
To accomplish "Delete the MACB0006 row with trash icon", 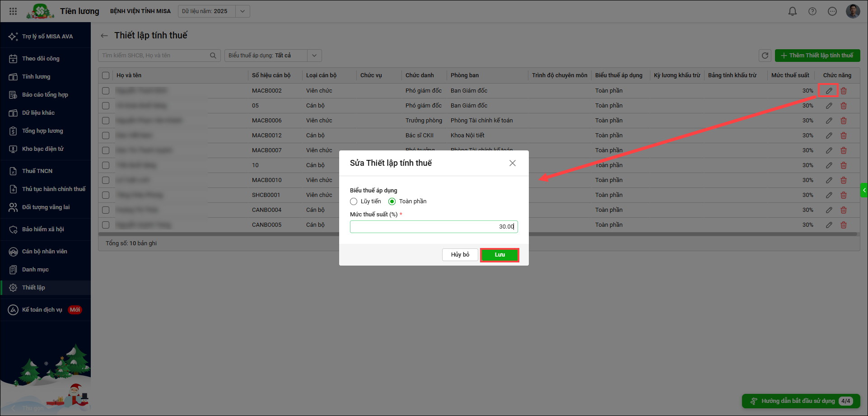I will (843, 121).
